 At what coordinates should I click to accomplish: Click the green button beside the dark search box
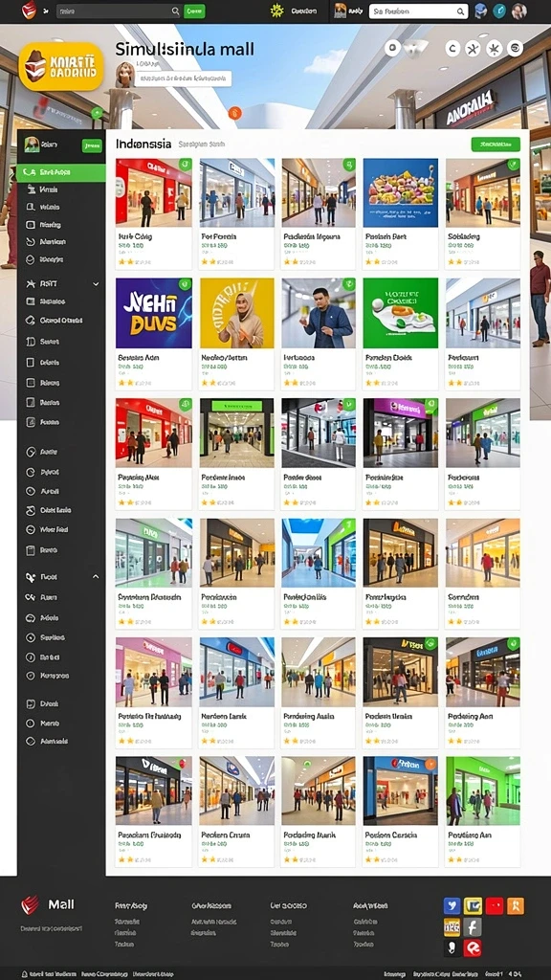click(193, 11)
